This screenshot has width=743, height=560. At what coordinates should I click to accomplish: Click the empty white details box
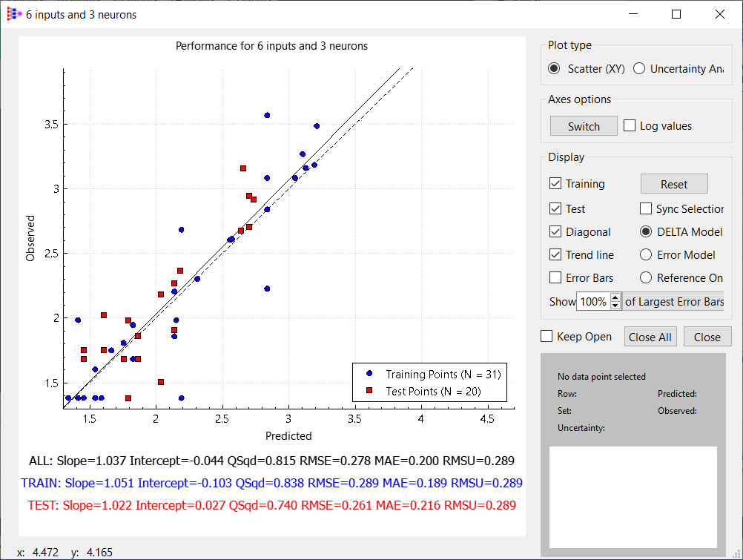click(633, 497)
